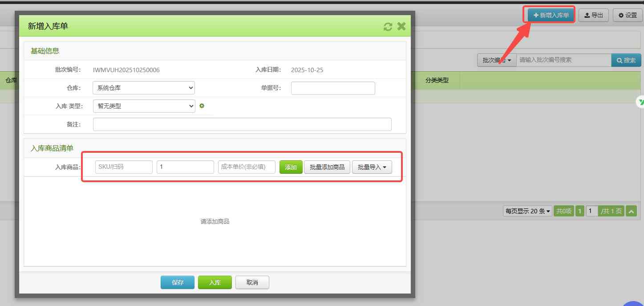
Task: Change the 每页显示 20 条 page size
Action: (x=527, y=211)
